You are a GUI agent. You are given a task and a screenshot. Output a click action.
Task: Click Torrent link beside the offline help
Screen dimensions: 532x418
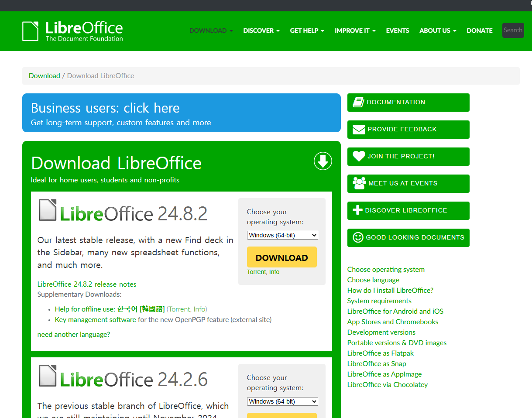(180, 309)
